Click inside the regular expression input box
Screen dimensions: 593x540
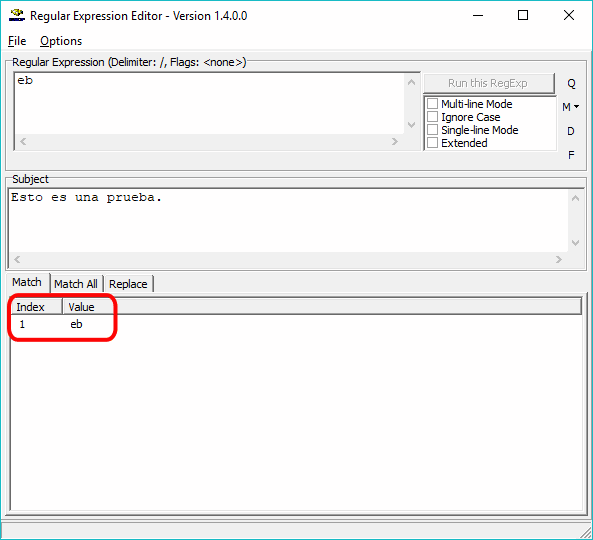(x=210, y=104)
